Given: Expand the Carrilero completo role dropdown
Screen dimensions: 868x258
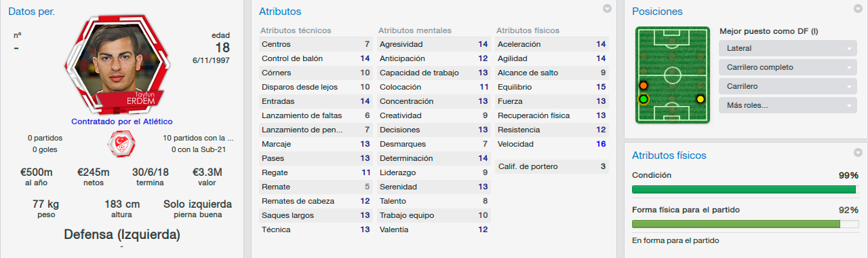Looking at the screenshot, I should [x=787, y=68].
